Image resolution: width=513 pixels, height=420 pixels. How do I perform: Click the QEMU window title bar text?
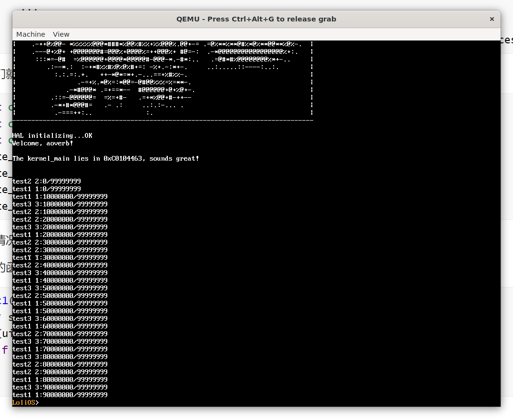point(256,19)
